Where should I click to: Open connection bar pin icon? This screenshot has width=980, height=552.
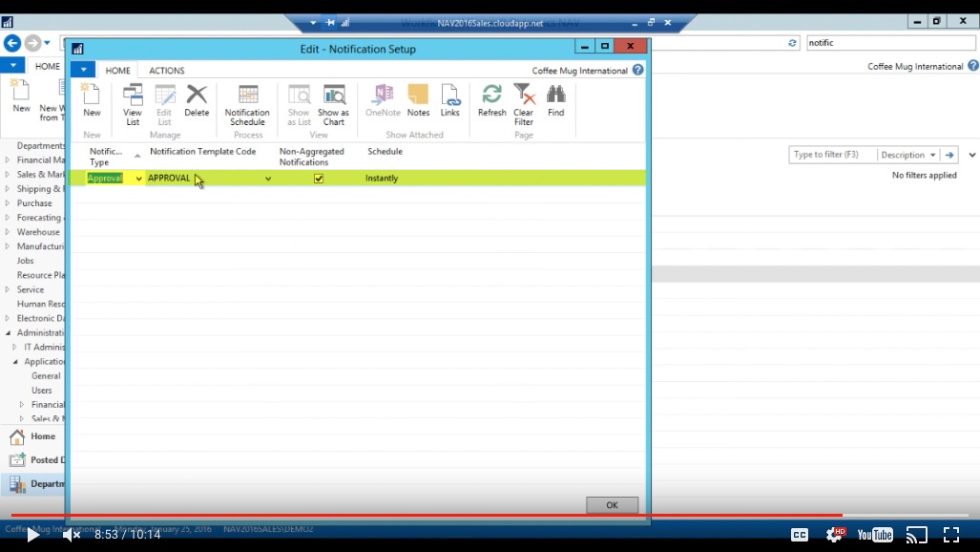[330, 23]
